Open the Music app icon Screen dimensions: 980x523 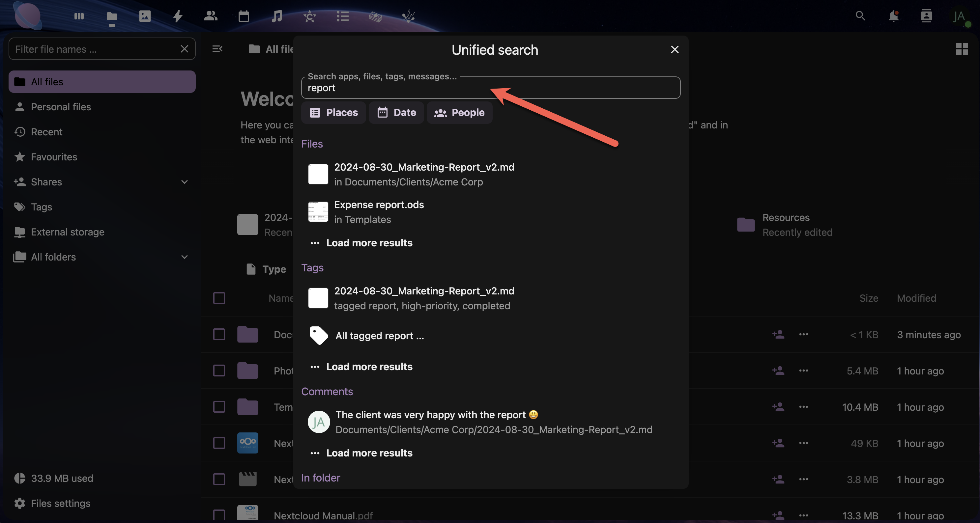[276, 16]
